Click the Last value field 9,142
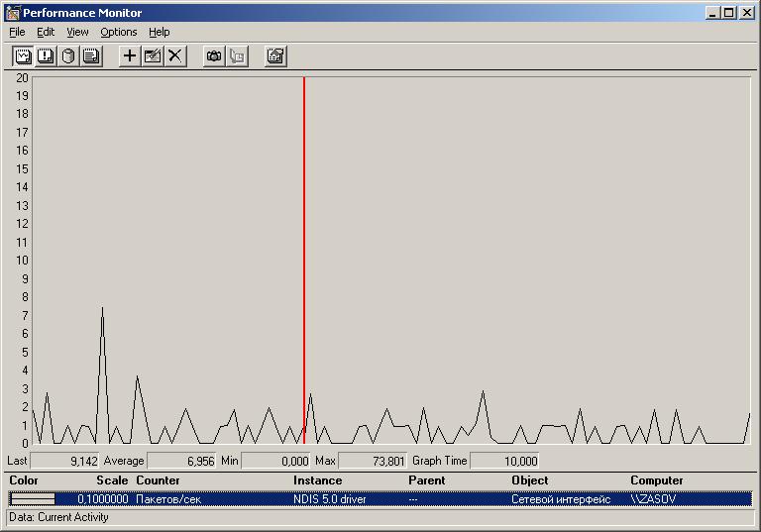This screenshot has height=532, width=761. (x=64, y=461)
